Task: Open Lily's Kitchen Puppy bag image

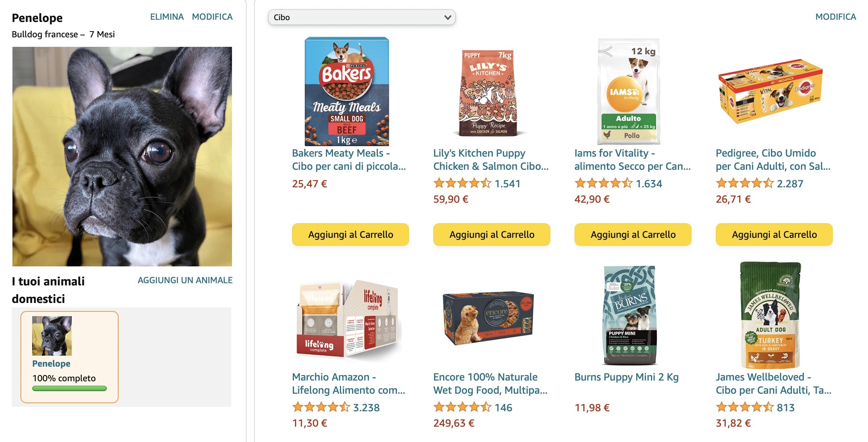Action: [488, 93]
